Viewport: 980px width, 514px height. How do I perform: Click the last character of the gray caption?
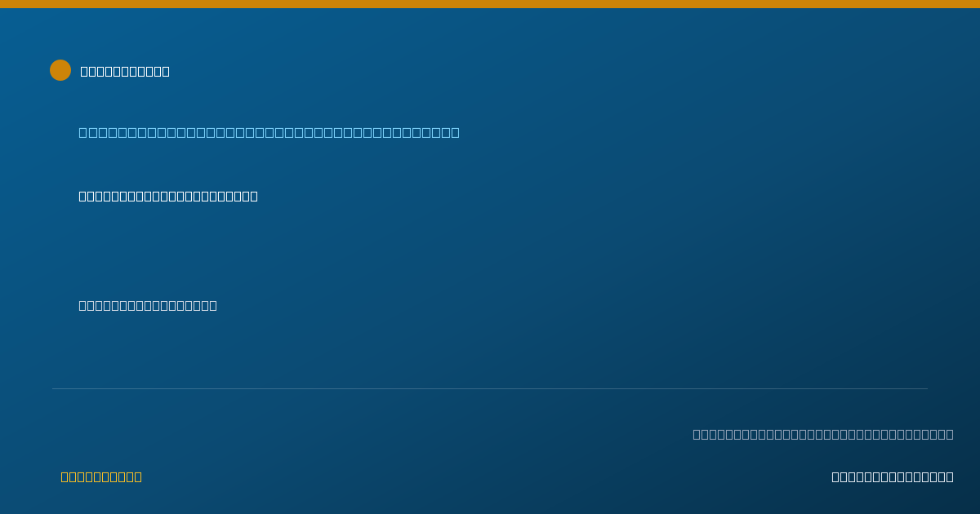click(x=950, y=434)
